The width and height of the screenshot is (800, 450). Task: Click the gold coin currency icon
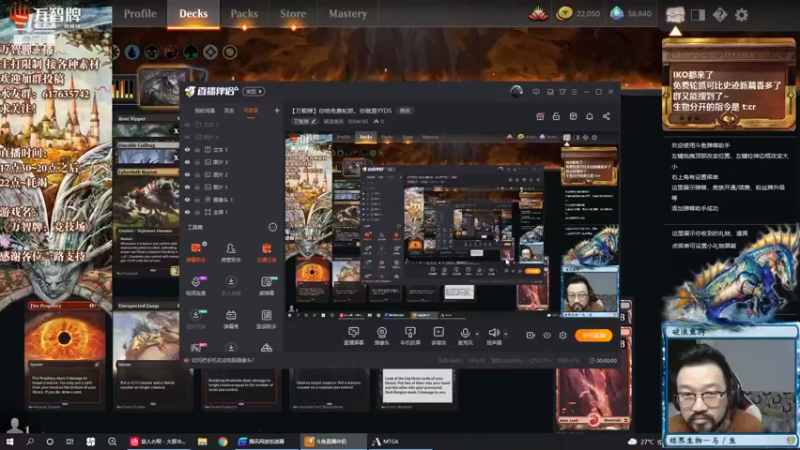(x=564, y=14)
